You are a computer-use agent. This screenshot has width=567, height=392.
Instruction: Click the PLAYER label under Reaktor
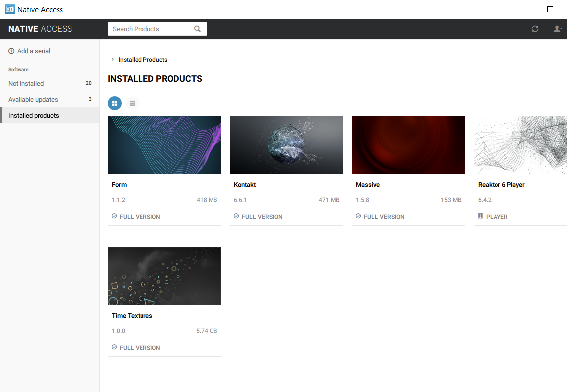(497, 217)
